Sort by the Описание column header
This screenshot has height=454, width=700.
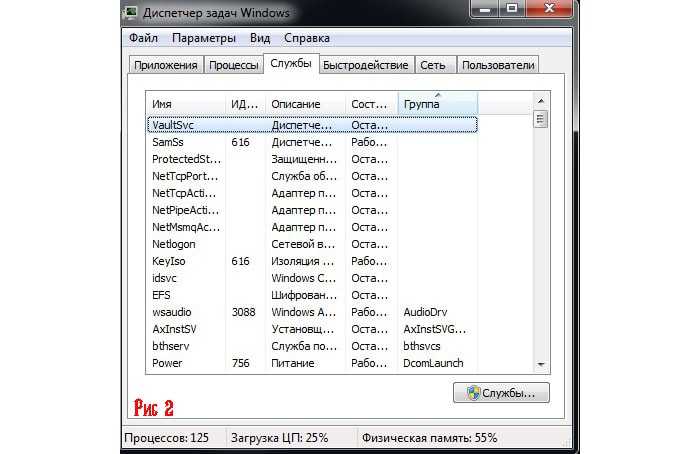(x=305, y=104)
